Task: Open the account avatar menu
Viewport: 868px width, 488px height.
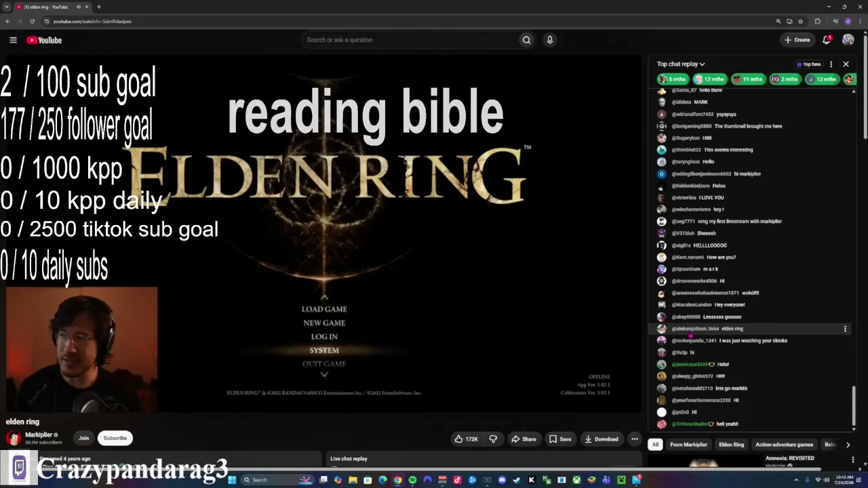Action: pos(848,40)
